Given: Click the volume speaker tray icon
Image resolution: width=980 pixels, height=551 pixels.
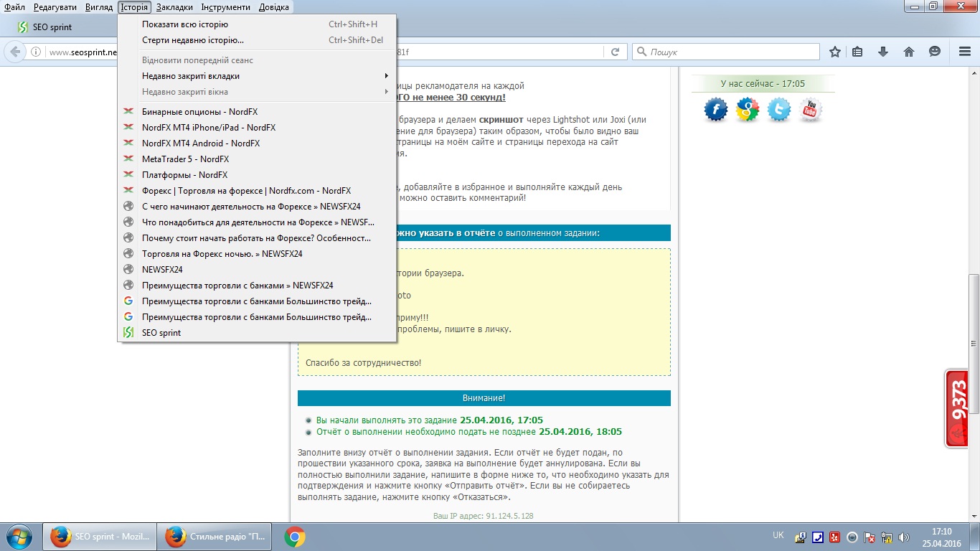Looking at the screenshot, I should [905, 537].
